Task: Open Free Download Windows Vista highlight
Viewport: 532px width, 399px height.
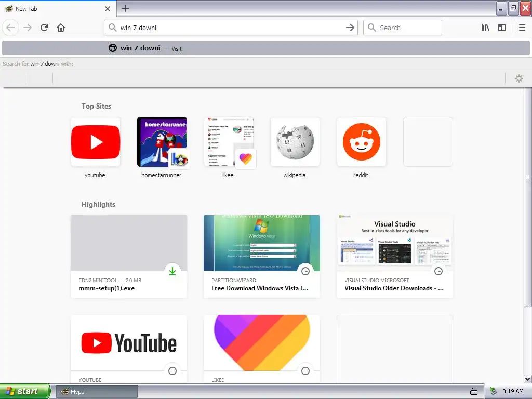Action: (x=262, y=257)
